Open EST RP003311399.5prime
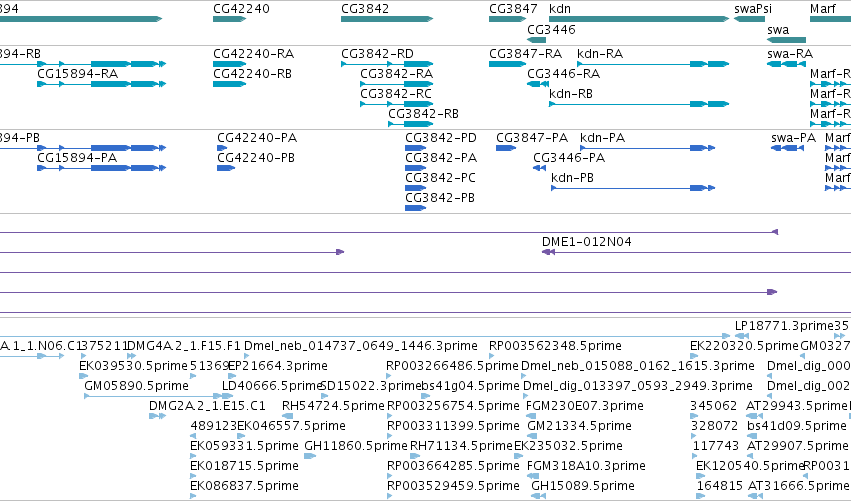Screen dimensions: 851x501 click(x=453, y=426)
